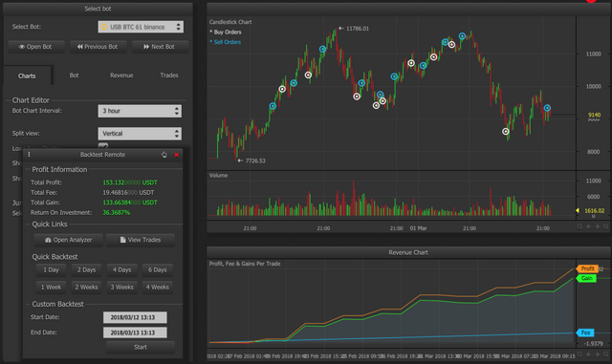
Task: Switch to the Revenue tab
Action: click(x=121, y=75)
